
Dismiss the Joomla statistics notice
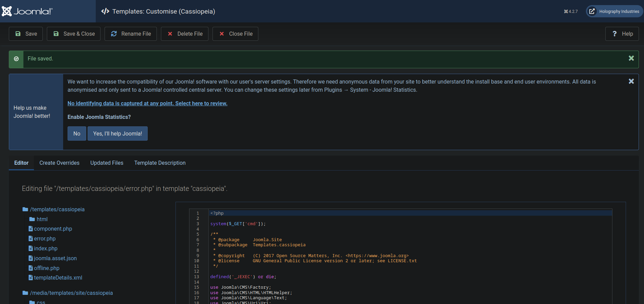click(x=631, y=81)
